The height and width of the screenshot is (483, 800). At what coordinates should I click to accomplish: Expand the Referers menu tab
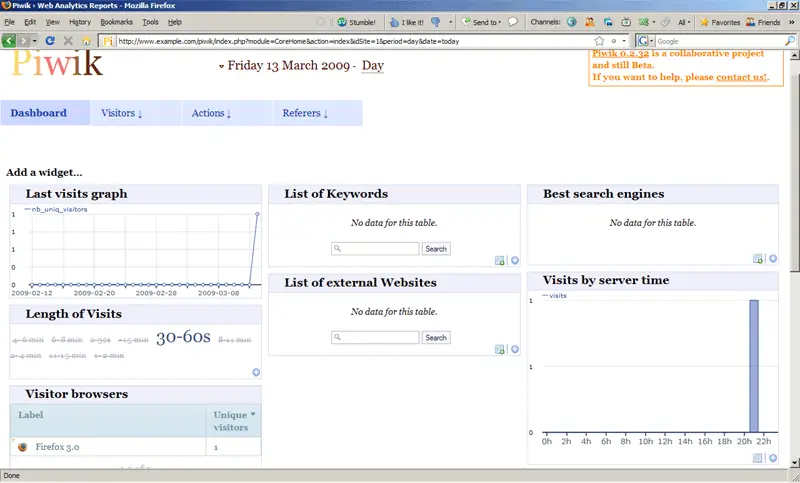point(317,113)
